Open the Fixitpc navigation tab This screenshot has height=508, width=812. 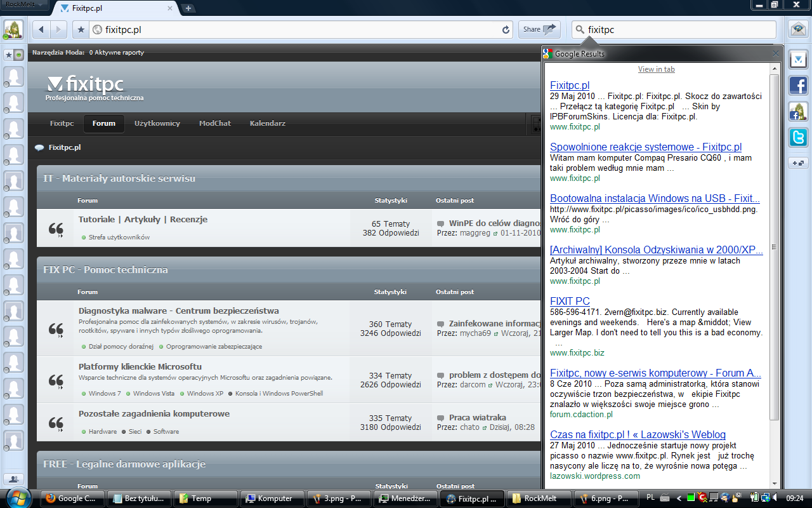pos(62,123)
